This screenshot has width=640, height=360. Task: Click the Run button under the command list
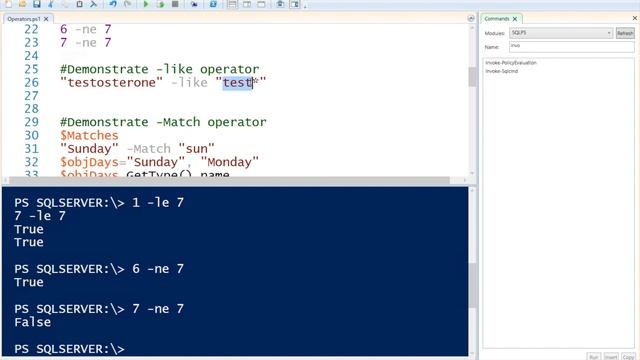pyautogui.click(x=594, y=357)
